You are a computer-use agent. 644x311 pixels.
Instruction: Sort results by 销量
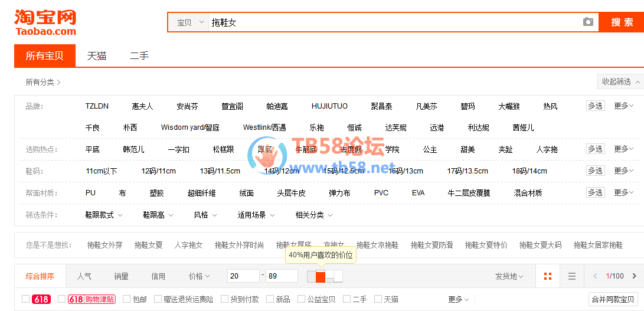tap(121, 276)
